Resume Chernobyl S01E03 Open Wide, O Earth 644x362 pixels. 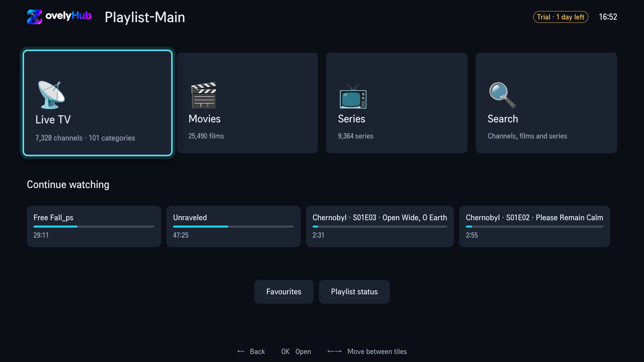[x=380, y=226]
